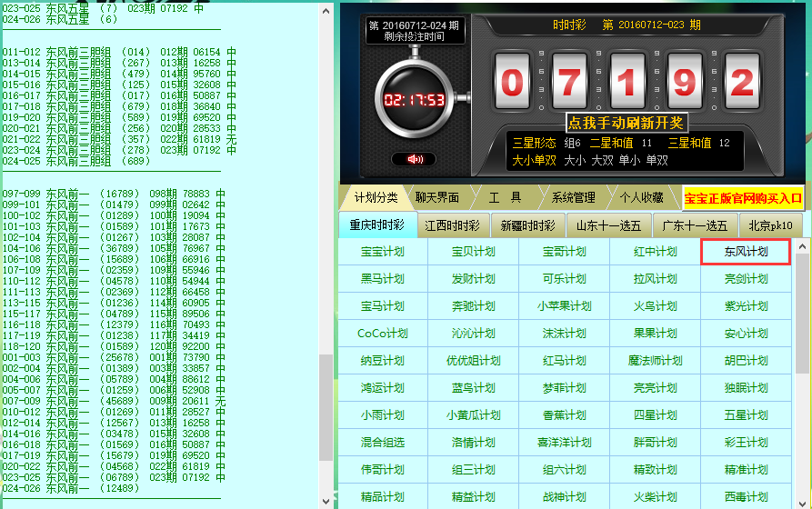Screen dimensions: 812x509
Task: Open the 系统管理 tab
Action: coord(573,198)
